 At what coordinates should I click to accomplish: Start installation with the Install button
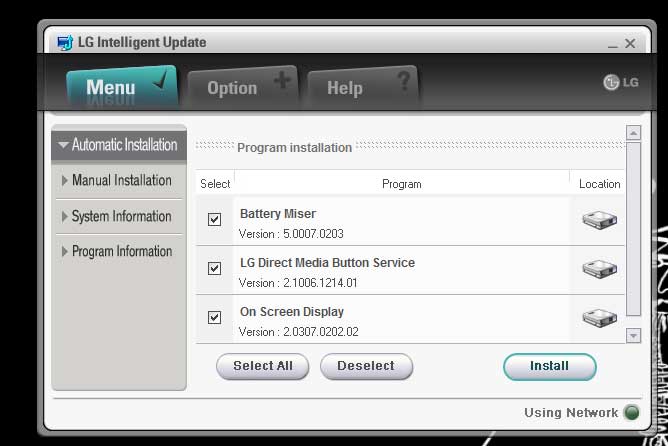tap(550, 366)
